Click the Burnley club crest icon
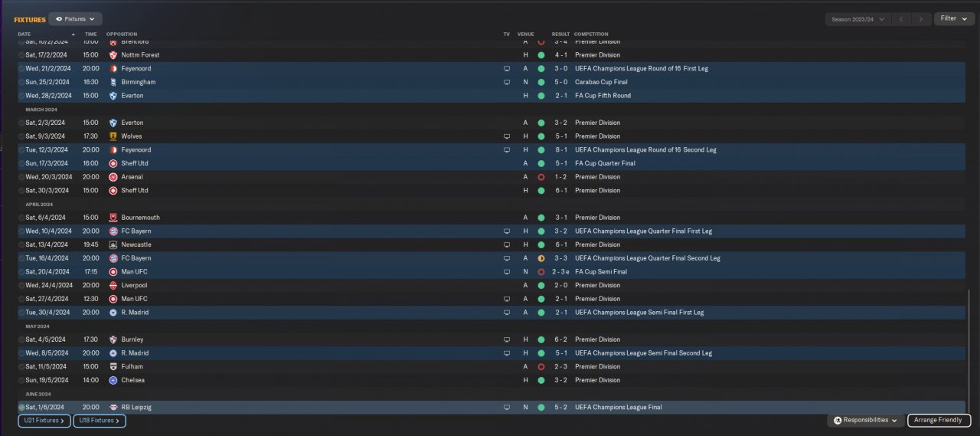Viewport: 980px width, 436px height. click(113, 339)
